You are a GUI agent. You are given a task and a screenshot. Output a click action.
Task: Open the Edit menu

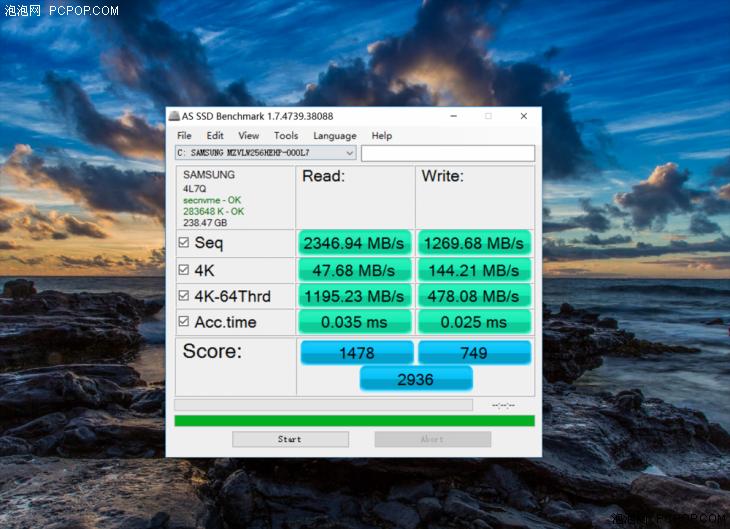coord(215,136)
